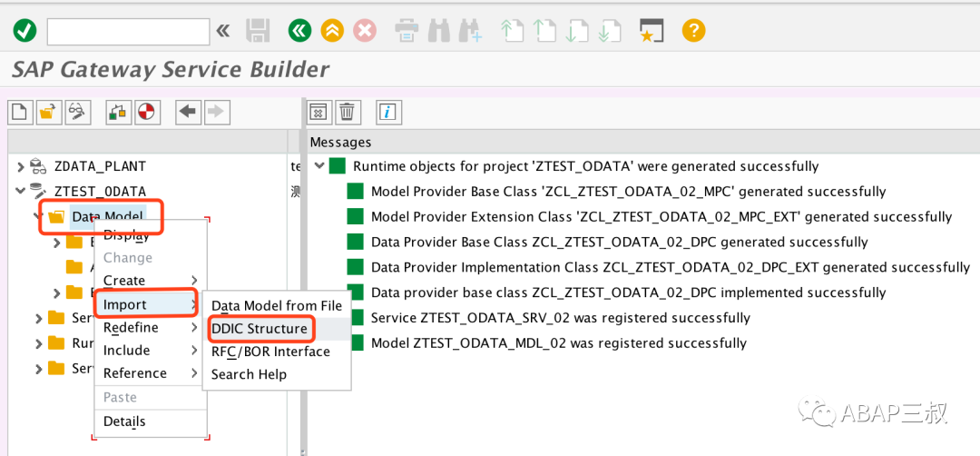Click the Find Next binoculars-plus icon

point(471,30)
